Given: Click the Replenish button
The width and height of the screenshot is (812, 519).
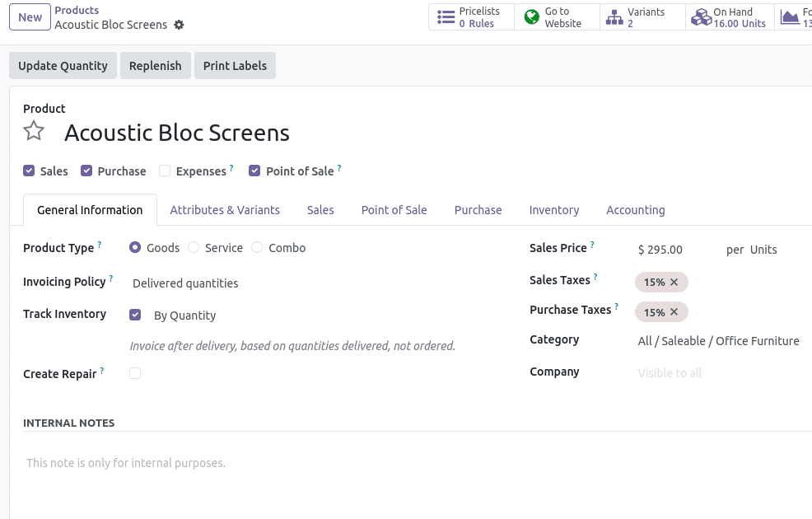Looking at the screenshot, I should click(x=156, y=66).
